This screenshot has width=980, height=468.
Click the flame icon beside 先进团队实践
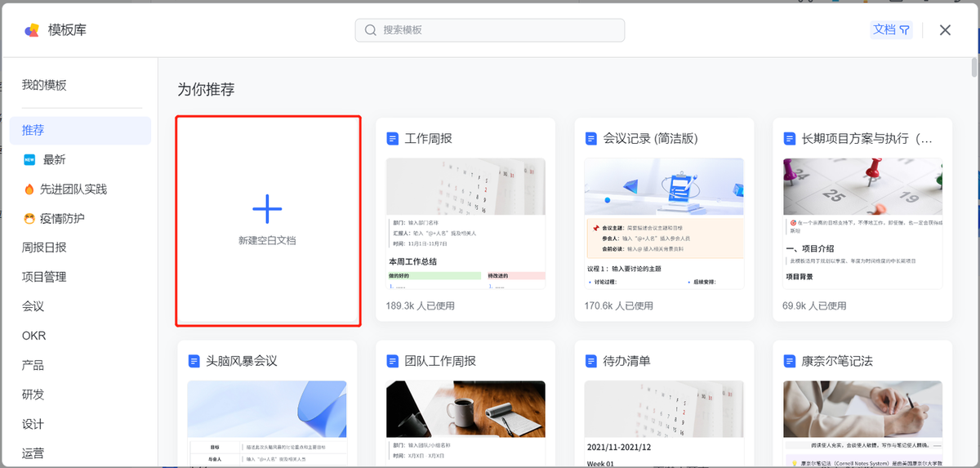click(x=29, y=189)
